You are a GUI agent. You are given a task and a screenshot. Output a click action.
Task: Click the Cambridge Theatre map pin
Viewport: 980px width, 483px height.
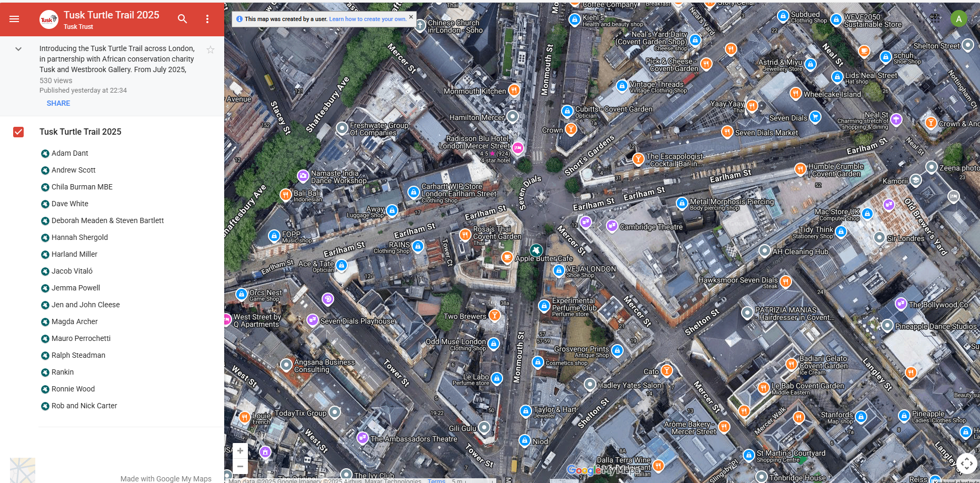click(612, 226)
